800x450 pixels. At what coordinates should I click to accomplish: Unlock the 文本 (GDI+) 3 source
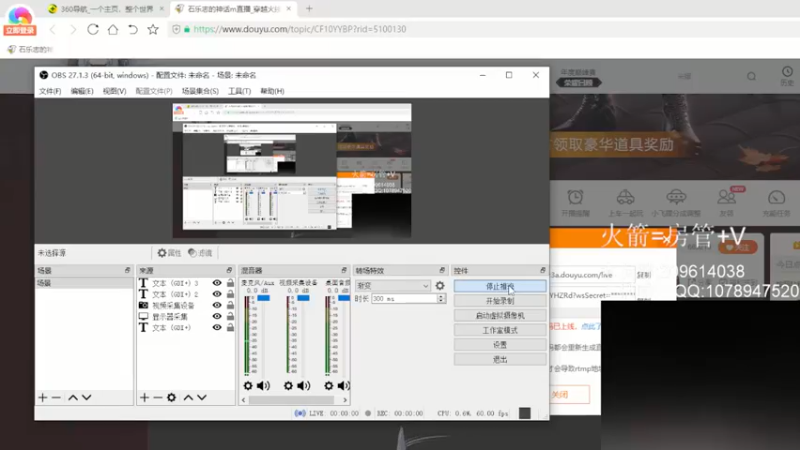click(231, 283)
